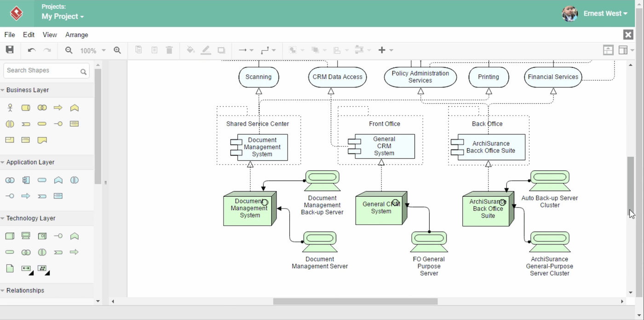Image resolution: width=644 pixels, height=320 pixels.
Task: Click the Line Color icon
Action: (x=206, y=50)
